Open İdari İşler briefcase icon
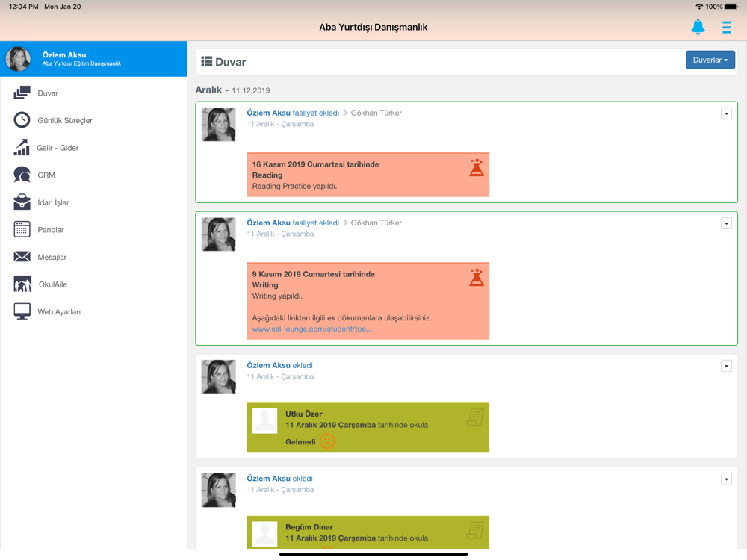747x560 pixels. pyautogui.click(x=22, y=202)
